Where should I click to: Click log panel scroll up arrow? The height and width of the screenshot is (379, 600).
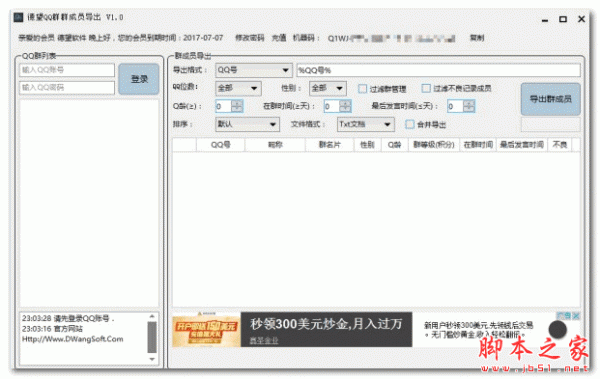point(152,316)
